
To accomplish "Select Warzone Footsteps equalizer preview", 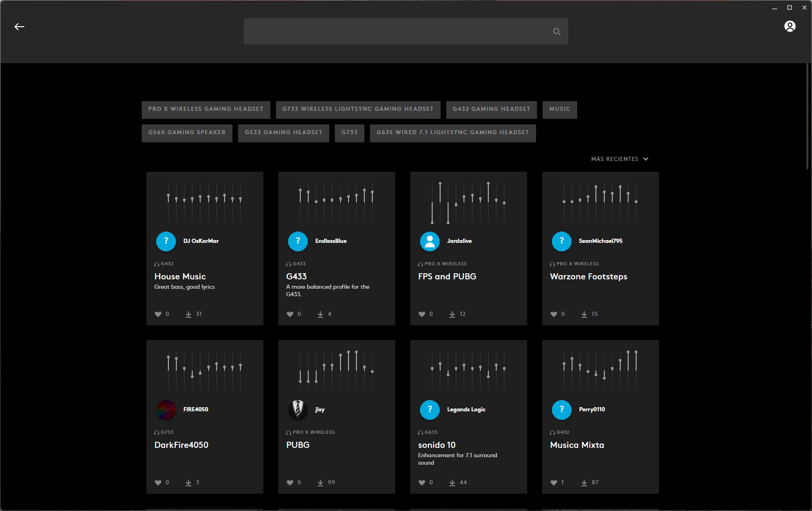I will pyautogui.click(x=600, y=202).
